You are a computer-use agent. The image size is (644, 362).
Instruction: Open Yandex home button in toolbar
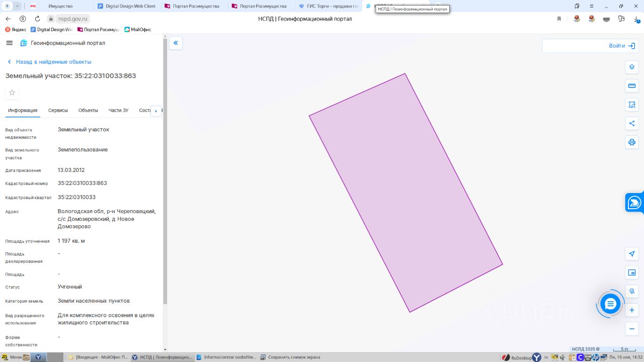pyautogui.click(x=23, y=19)
